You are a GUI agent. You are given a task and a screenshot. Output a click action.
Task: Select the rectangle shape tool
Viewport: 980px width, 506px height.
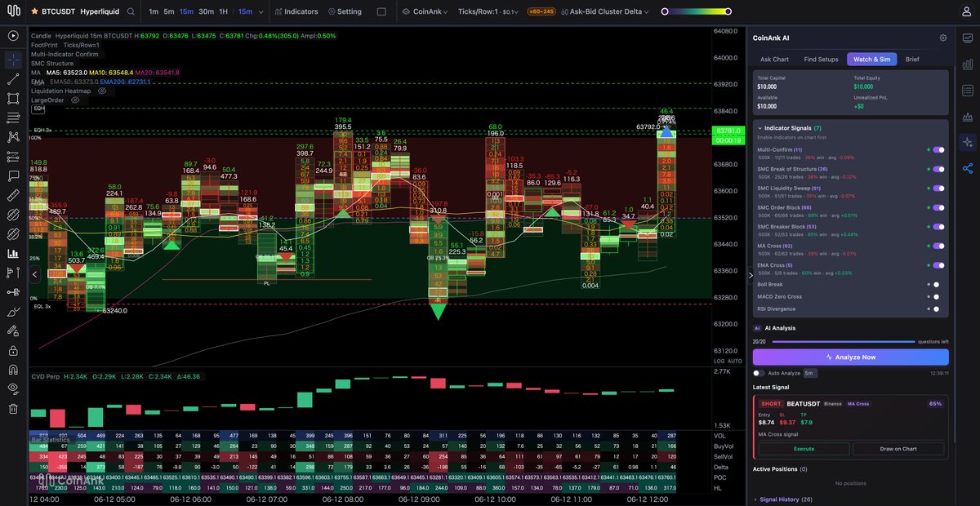click(x=13, y=98)
